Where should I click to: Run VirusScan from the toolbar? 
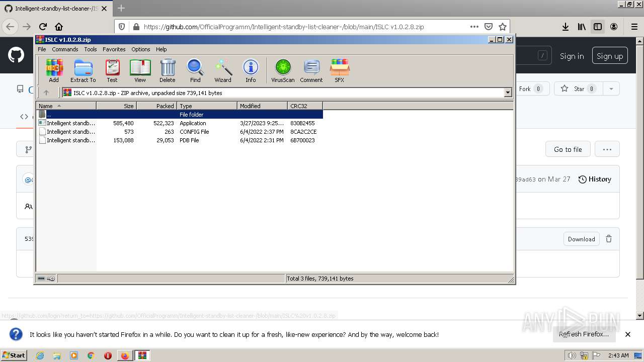coord(283,70)
